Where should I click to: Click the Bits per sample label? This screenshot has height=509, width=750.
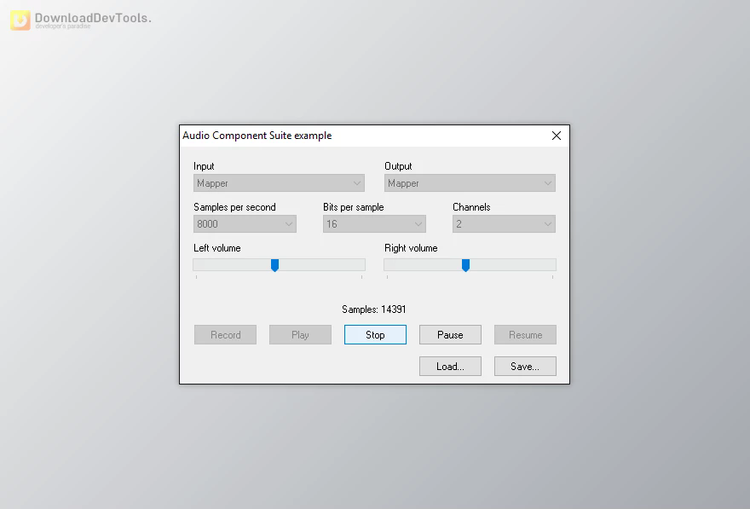click(353, 207)
